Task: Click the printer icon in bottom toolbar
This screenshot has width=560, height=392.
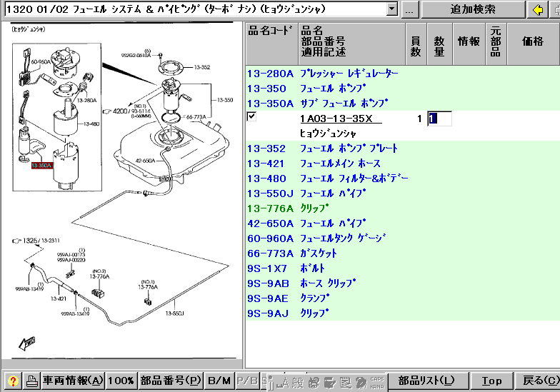Action: coord(31,381)
